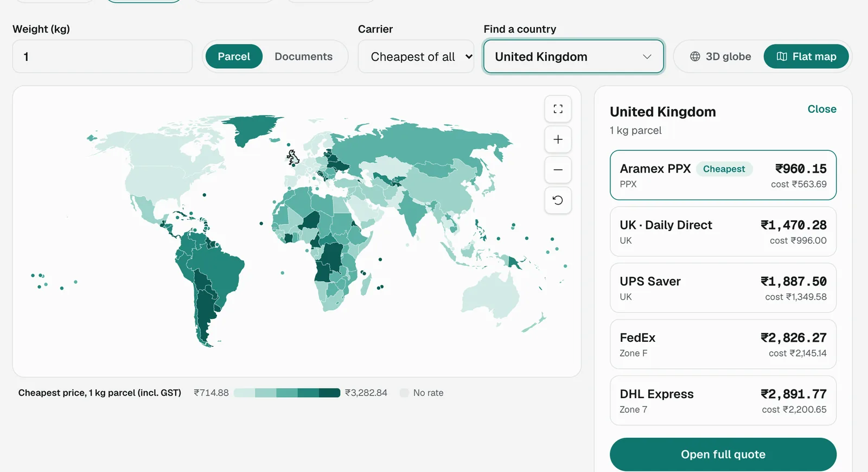This screenshot has width=868, height=472.
Task: Select the FedEx Zone F rate
Action: [x=723, y=345]
